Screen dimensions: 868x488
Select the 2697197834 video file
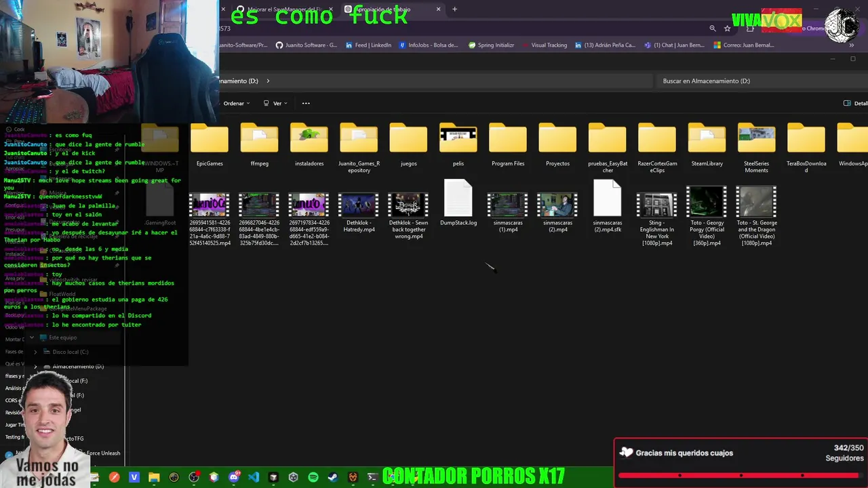click(x=309, y=219)
